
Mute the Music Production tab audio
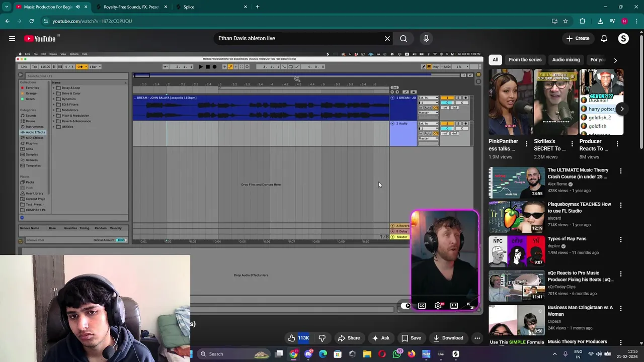pyautogui.click(x=77, y=7)
